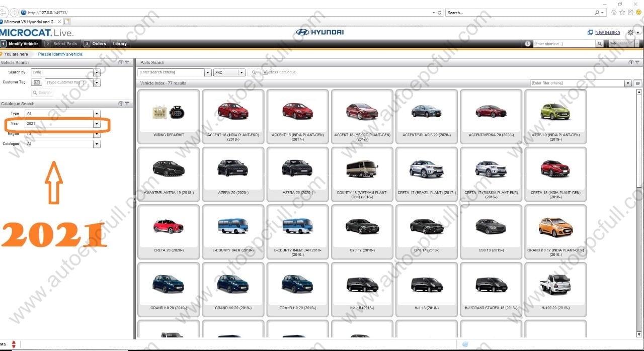Open Parts Search info icon

pyautogui.click(x=631, y=62)
